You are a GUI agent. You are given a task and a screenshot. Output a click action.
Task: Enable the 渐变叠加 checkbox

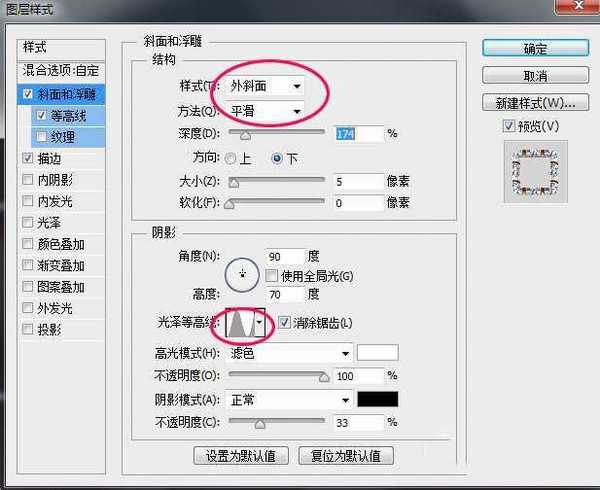click(x=28, y=265)
